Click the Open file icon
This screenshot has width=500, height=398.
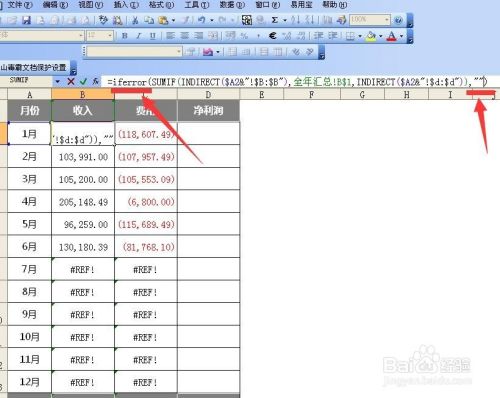12,20
